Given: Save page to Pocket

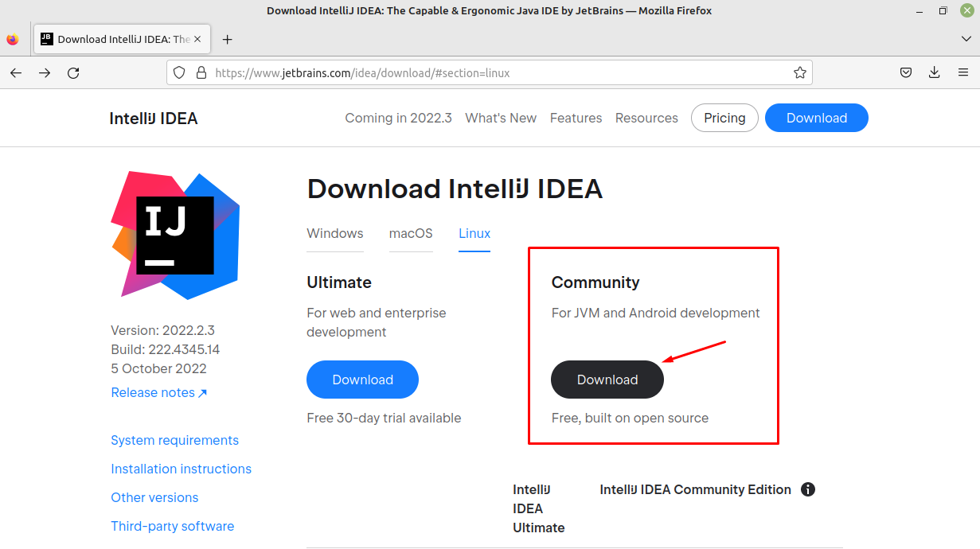Looking at the screenshot, I should (x=905, y=72).
